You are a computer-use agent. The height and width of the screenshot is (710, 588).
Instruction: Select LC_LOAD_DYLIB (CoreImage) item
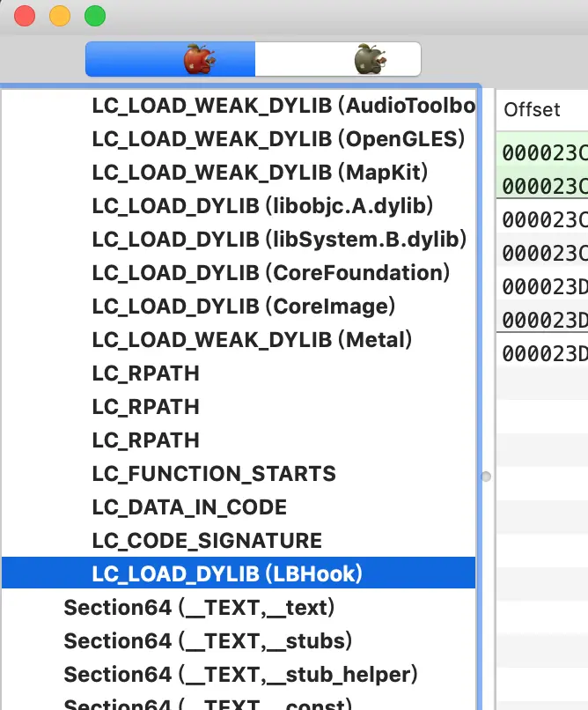[x=239, y=306]
